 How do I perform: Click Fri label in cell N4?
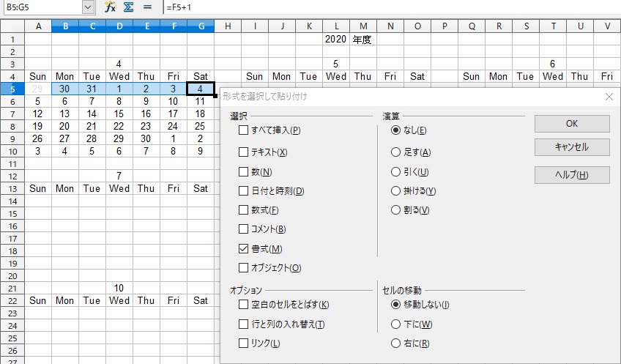point(390,76)
